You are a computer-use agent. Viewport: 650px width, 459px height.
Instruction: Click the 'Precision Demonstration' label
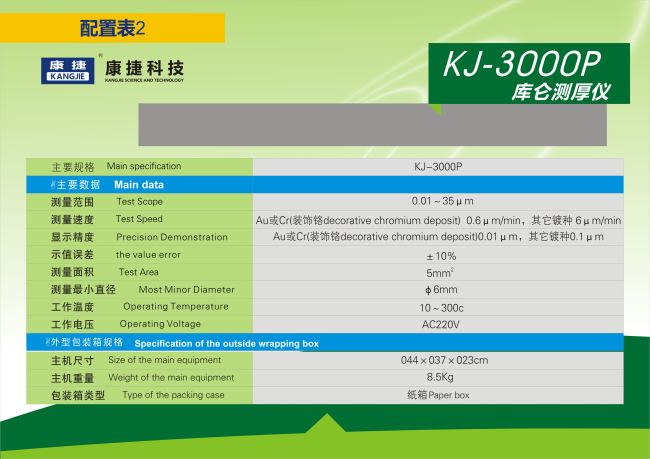172,237
